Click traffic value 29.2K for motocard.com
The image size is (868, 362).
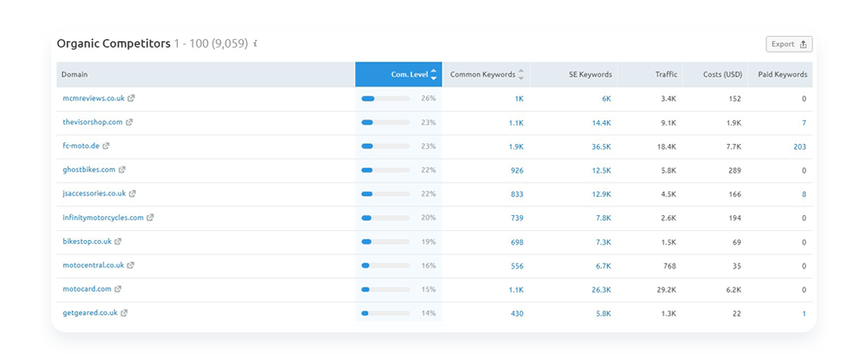(x=667, y=289)
